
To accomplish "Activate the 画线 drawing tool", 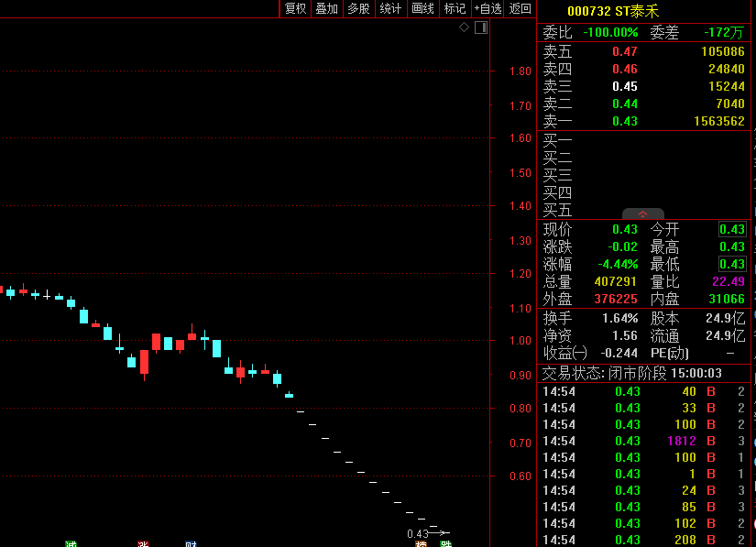I will (x=422, y=8).
